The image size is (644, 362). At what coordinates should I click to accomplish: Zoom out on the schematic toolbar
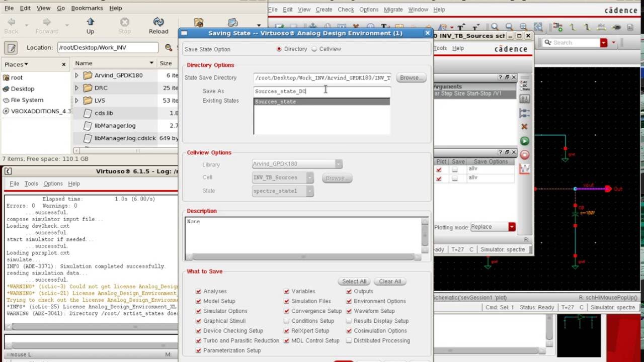pos(509,27)
